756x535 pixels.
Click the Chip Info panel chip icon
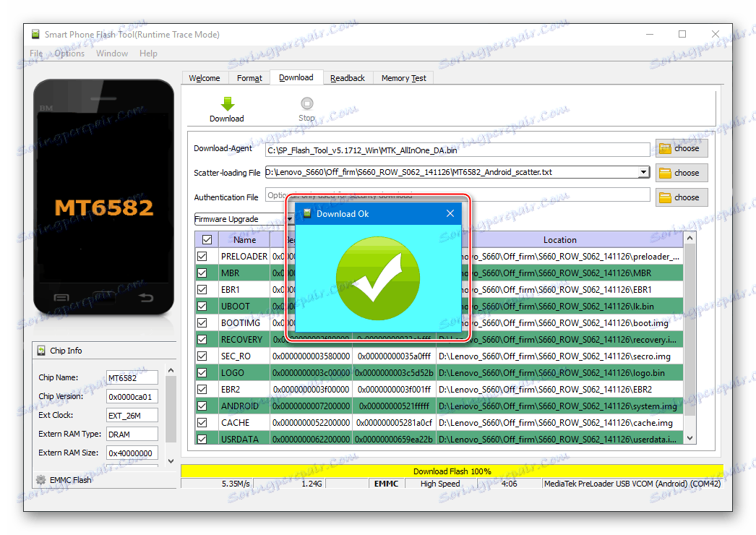click(40, 350)
